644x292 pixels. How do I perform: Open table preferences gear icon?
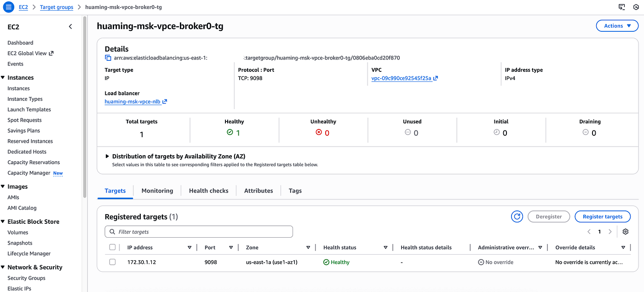[625, 232]
